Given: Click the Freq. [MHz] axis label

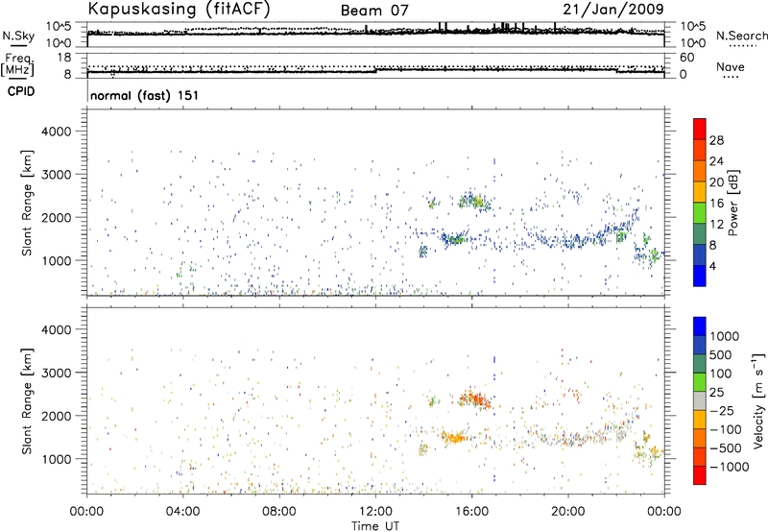Looking at the screenshot, I should pos(17,64).
